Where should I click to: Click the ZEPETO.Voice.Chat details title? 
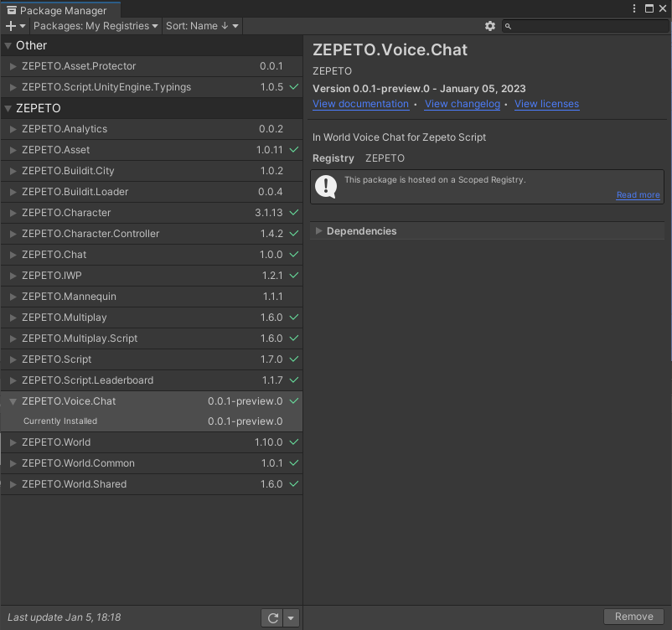point(390,50)
